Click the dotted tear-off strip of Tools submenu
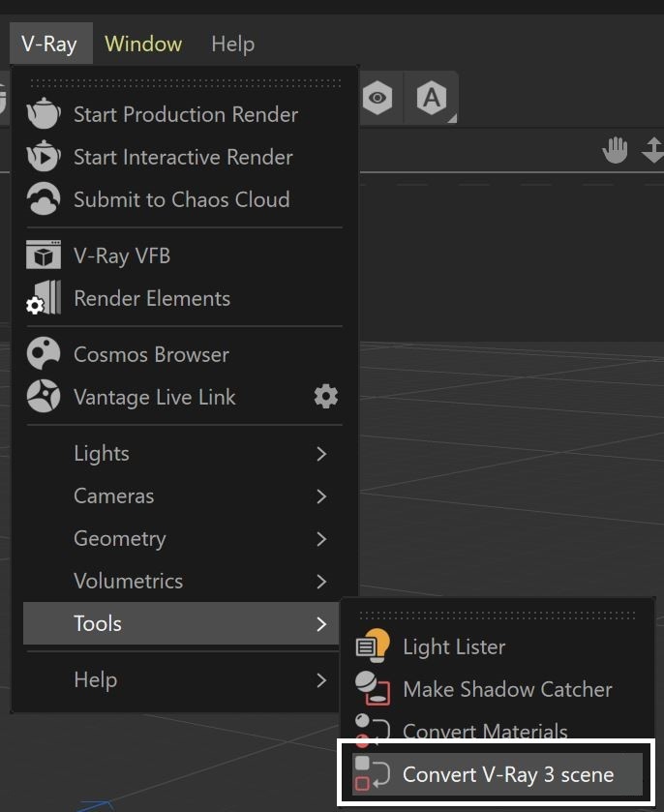 coord(498,616)
